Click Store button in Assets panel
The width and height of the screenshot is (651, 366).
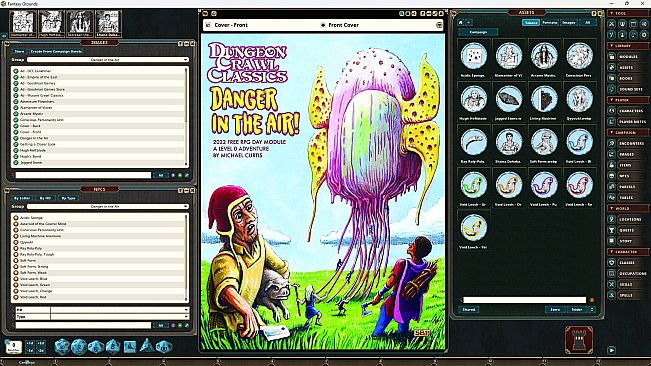pos(555,310)
